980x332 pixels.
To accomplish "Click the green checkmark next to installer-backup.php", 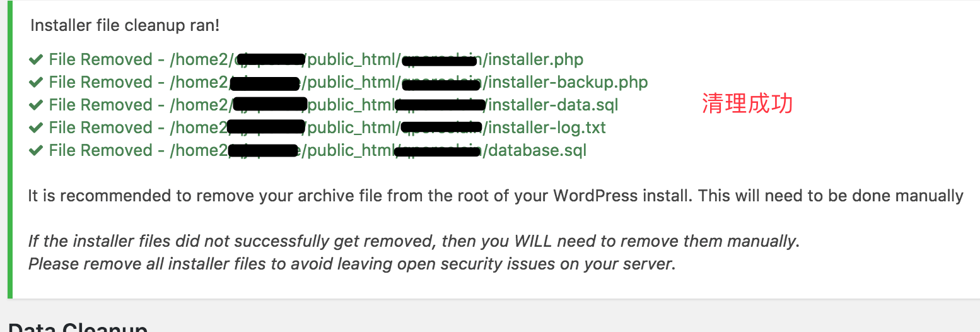I will coord(35,83).
